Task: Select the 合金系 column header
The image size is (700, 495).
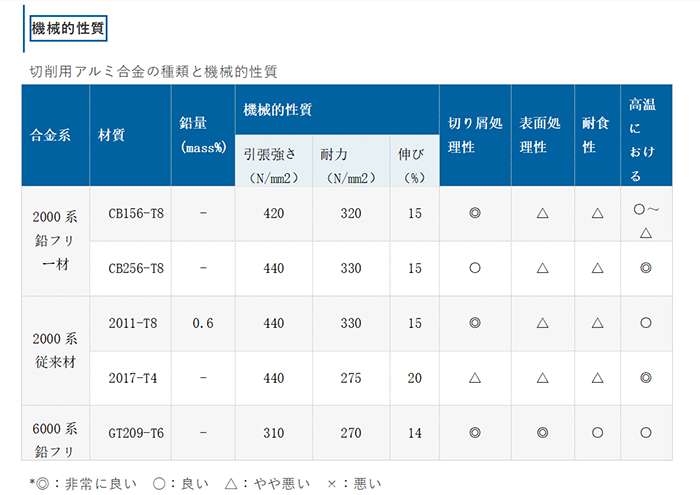Action: click(x=52, y=135)
